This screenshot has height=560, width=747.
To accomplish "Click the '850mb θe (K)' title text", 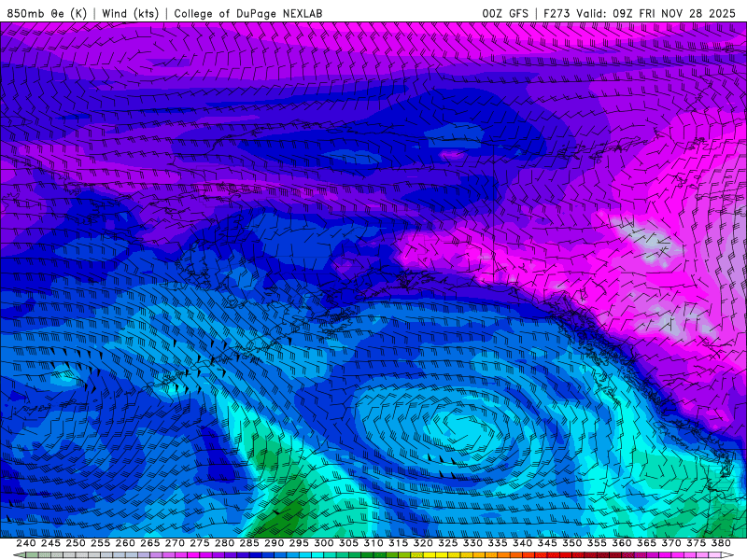I will tap(48, 13).
